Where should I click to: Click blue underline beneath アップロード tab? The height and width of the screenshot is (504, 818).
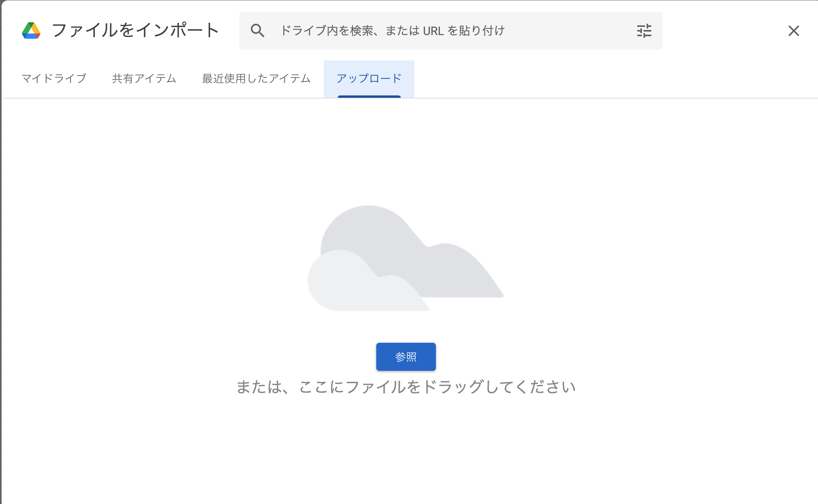pos(369,96)
